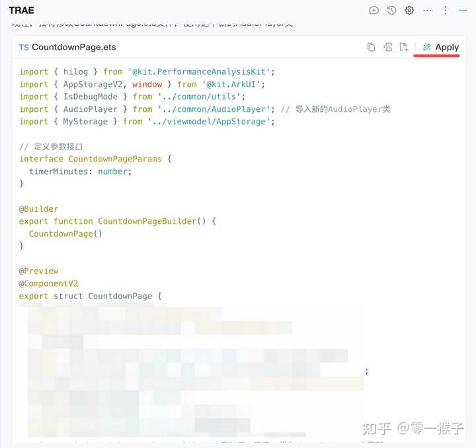
Task: Click 'MyStorage' in fifth import
Action: (85, 122)
